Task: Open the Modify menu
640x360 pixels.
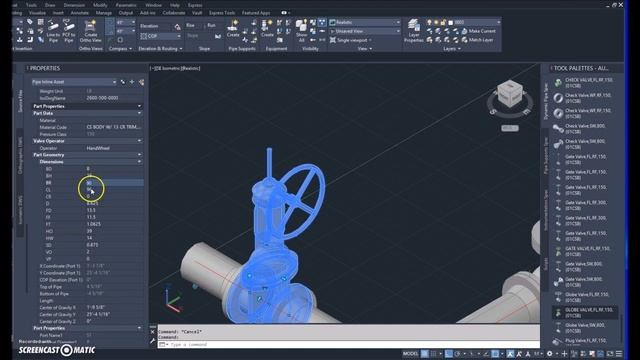Action: pos(100,5)
